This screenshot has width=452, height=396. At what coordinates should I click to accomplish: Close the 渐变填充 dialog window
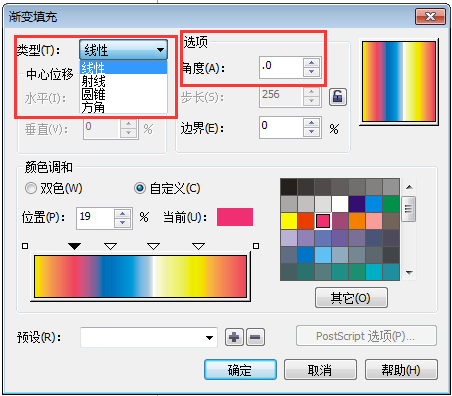click(430, 16)
